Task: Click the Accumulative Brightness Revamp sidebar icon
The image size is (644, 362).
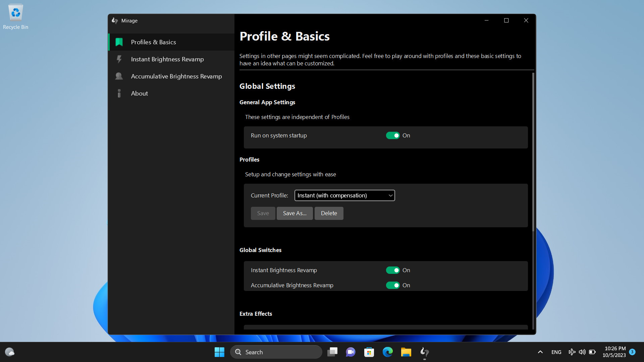Action: (x=119, y=76)
